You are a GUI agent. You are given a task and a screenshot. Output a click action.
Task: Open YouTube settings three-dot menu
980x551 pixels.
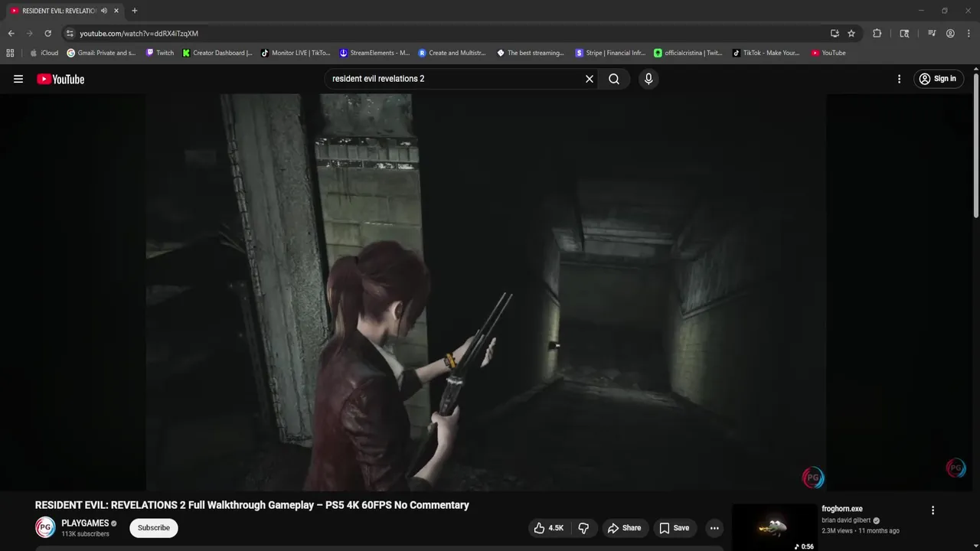click(x=899, y=79)
